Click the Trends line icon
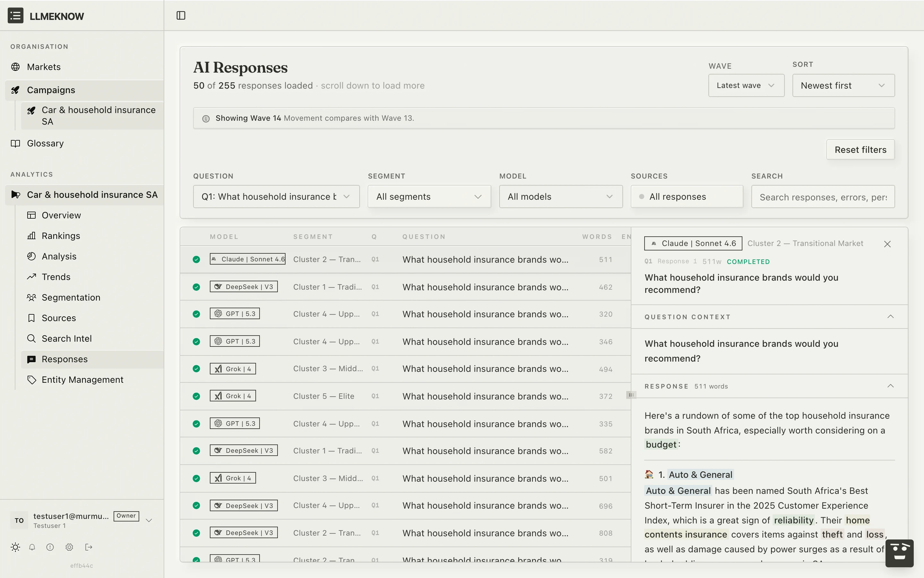Image resolution: width=924 pixels, height=578 pixels. pos(31,277)
